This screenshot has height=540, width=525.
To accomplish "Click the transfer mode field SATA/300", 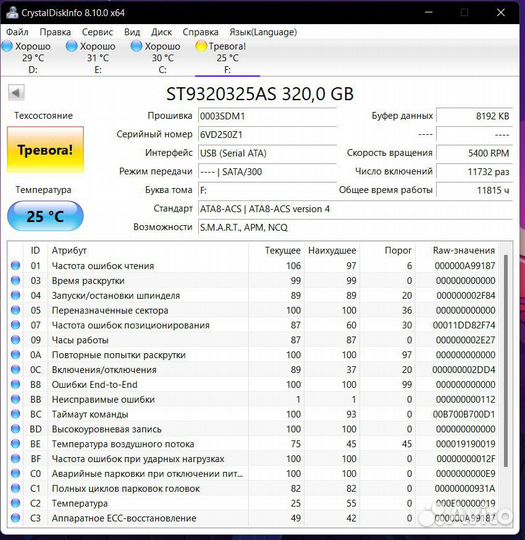I will tap(267, 172).
